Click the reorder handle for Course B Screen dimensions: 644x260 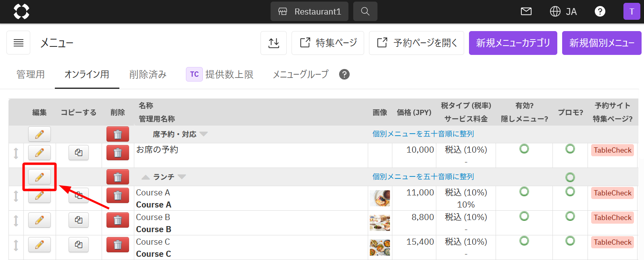point(16,220)
